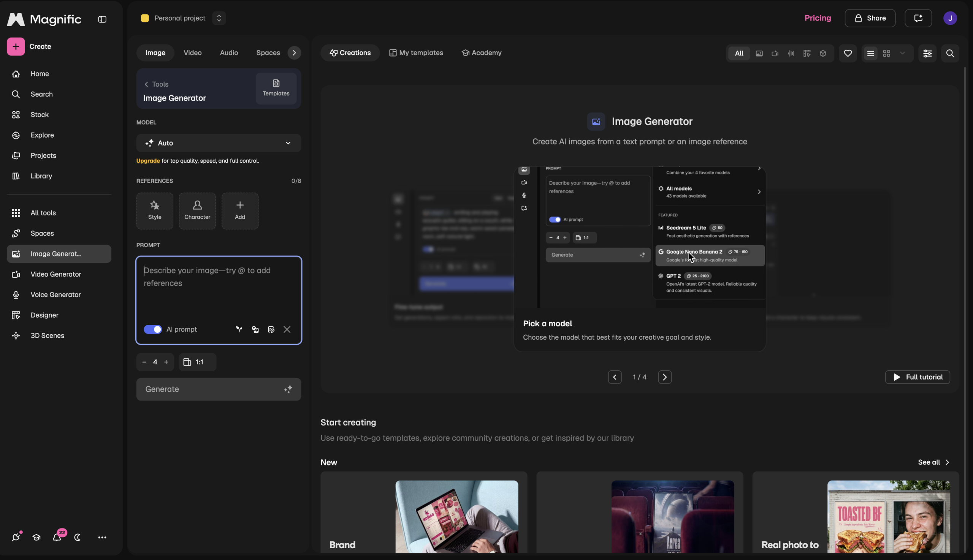The width and height of the screenshot is (973, 560).
Task: Clear the prompt with the X icon
Action: (287, 329)
